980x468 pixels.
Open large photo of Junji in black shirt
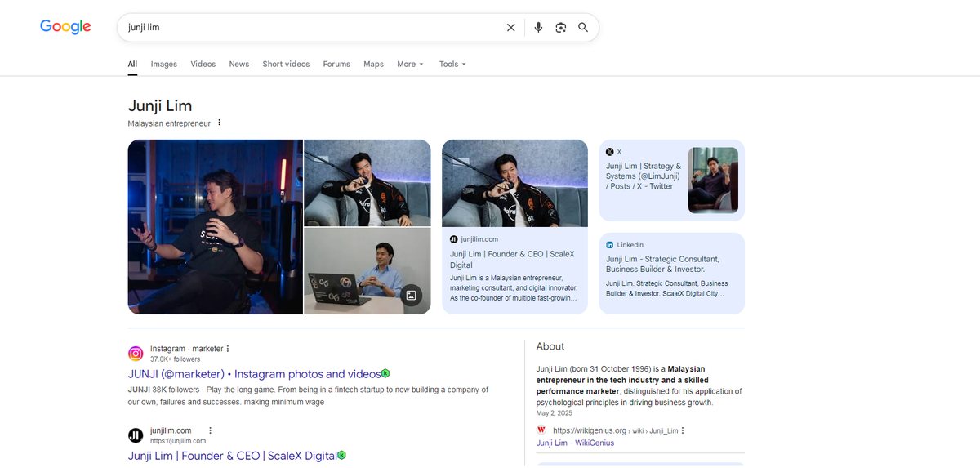click(x=216, y=227)
